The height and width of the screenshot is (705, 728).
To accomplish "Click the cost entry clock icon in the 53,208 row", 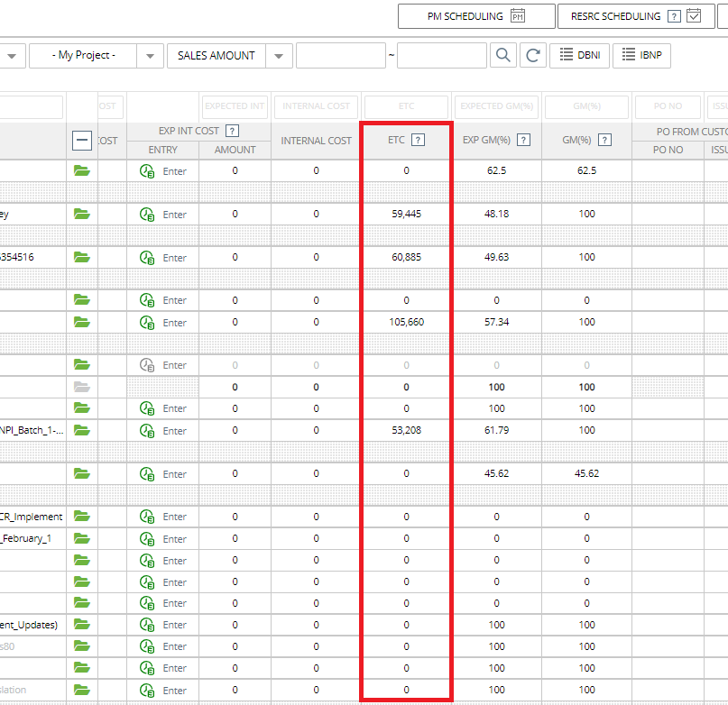I will [x=147, y=431].
